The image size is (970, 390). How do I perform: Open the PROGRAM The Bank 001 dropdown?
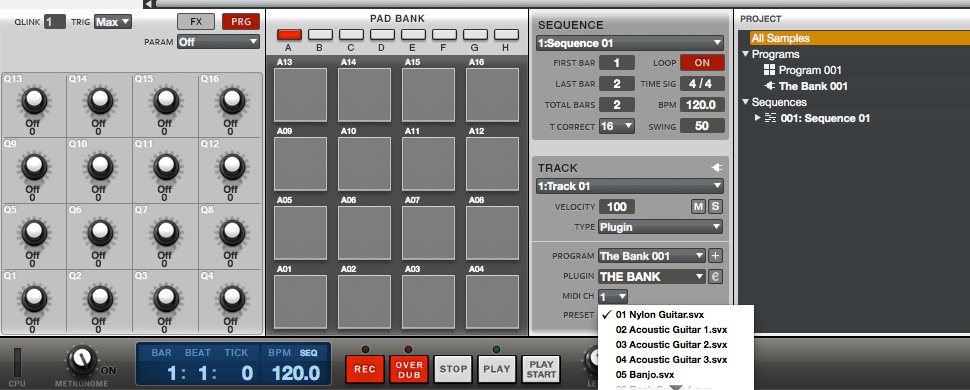(x=652, y=256)
